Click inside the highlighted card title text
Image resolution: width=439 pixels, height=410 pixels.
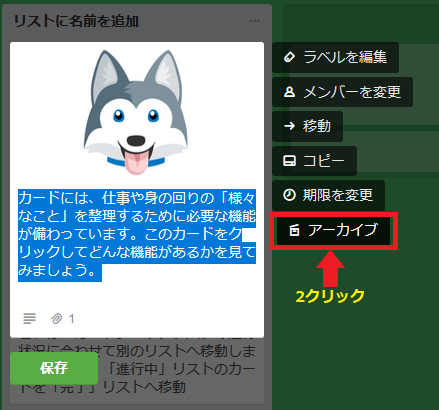tap(137, 235)
